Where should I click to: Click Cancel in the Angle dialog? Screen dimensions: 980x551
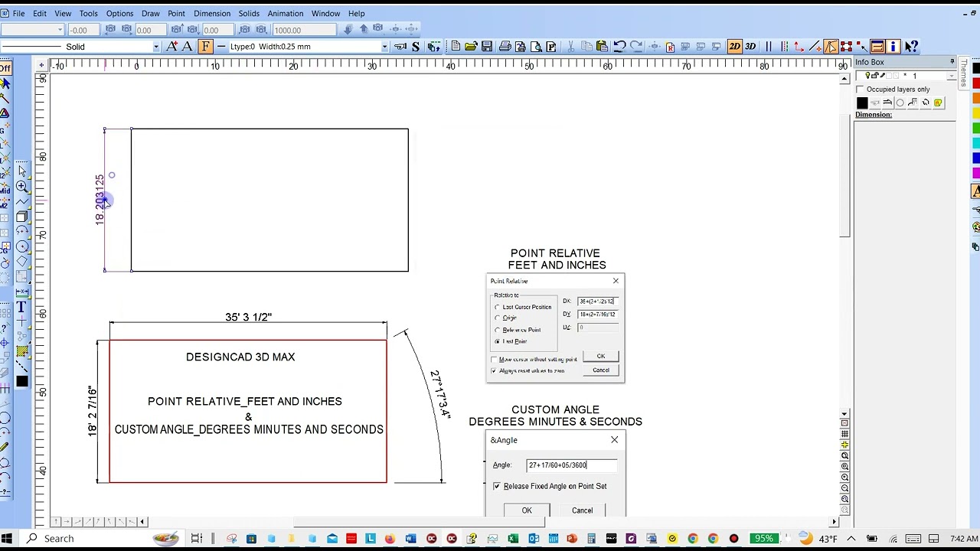[x=582, y=510]
